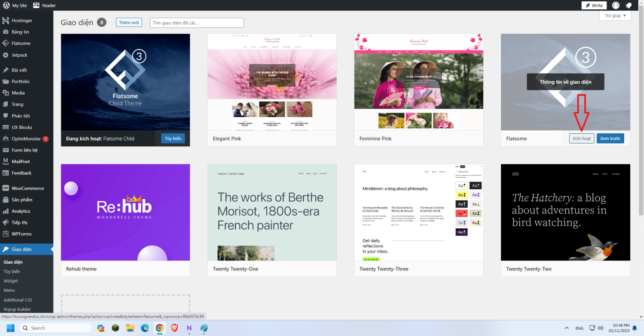Select the Giao diện appearance menu

[x=27, y=249]
